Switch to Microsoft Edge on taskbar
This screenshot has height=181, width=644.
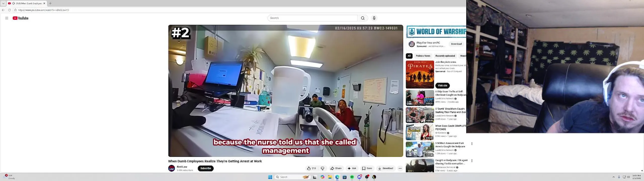(x=337, y=177)
